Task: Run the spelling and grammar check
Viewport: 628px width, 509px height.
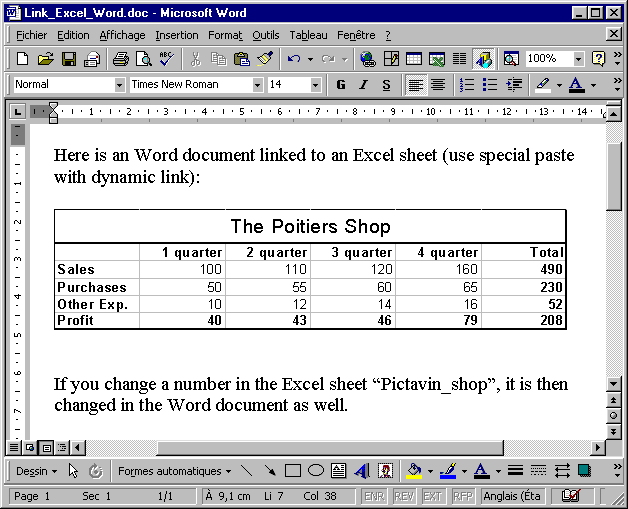Action: 165,59
